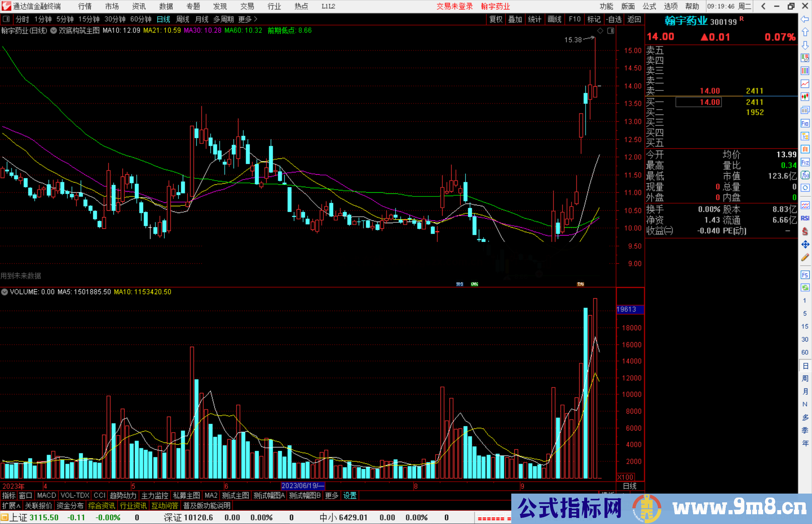Click the stacked windows icon in sidebar
The height and width of the screenshot is (524, 812).
[x=805, y=110]
